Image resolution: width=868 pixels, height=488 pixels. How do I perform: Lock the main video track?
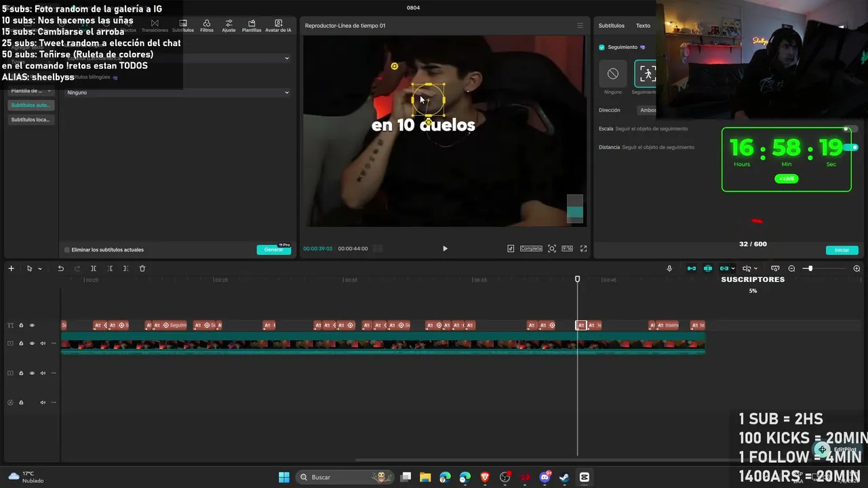click(x=21, y=344)
